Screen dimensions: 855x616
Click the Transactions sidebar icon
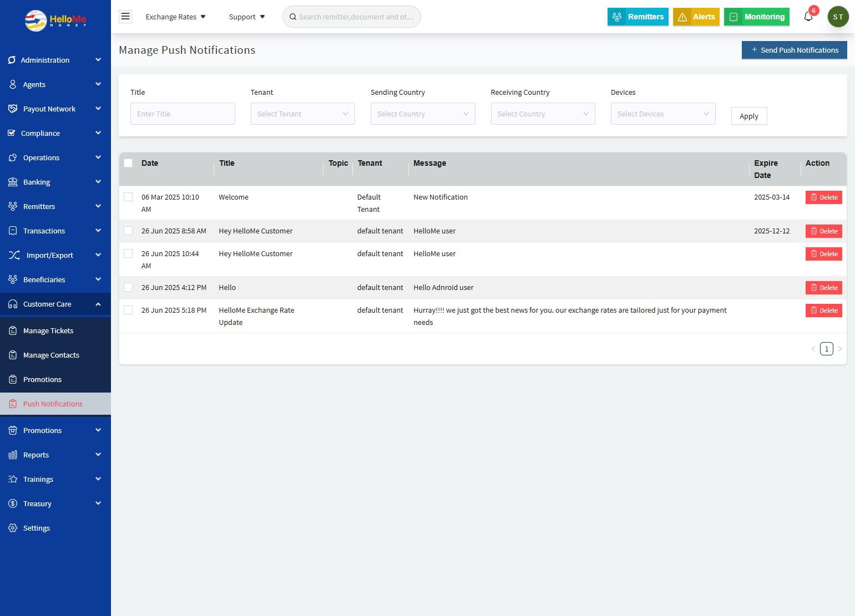pyautogui.click(x=13, y=231)
